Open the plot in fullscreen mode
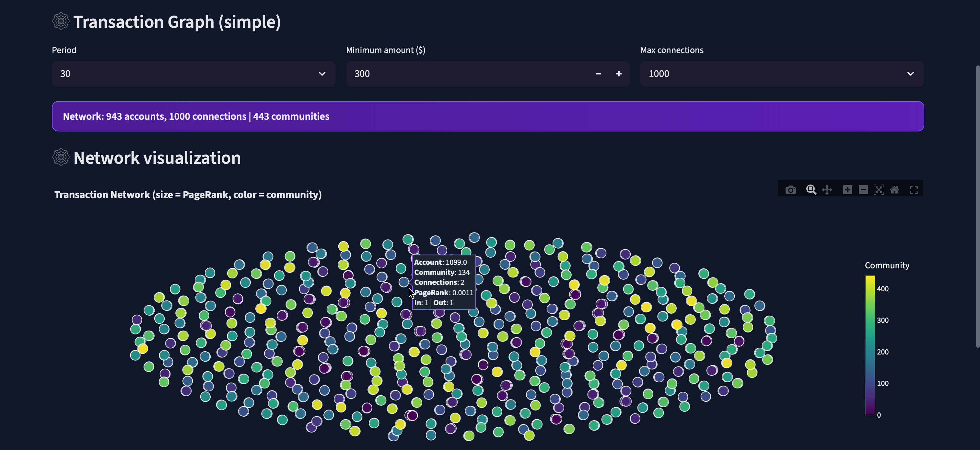The image size is (980, 450). pyautogui.click(x=914, y=190)
